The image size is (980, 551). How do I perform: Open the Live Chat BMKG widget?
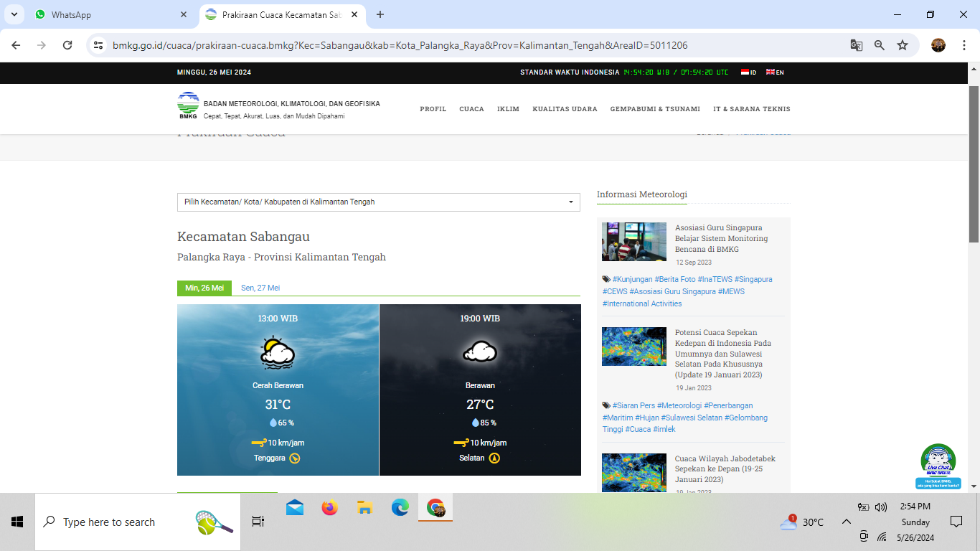click(x=938, y=466)
